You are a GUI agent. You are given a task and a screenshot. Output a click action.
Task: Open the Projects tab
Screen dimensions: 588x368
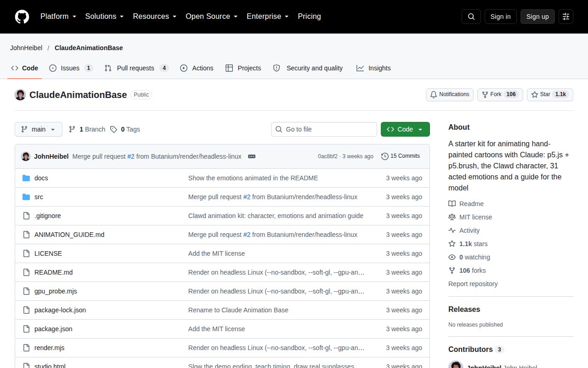point(243,68)
